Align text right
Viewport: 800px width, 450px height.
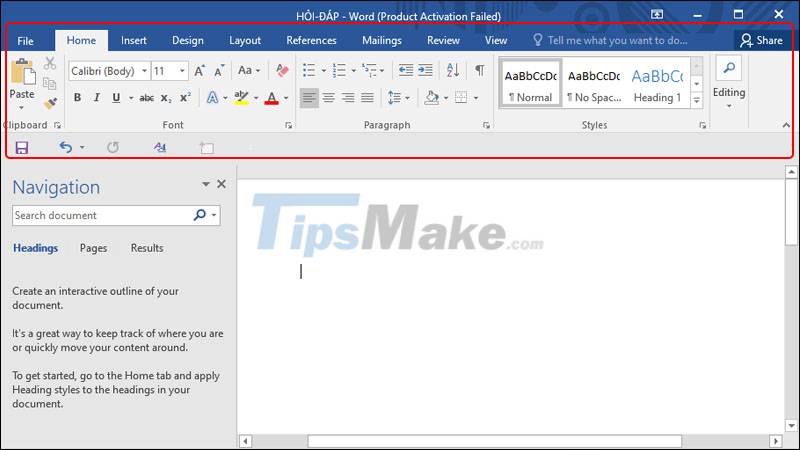(x=348, y=97)
